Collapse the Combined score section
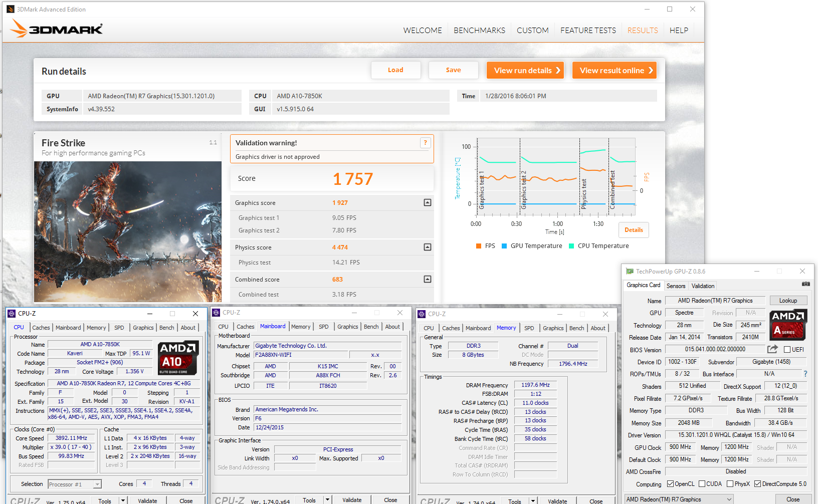The image size is (818, 504). [x=428, y=279]
